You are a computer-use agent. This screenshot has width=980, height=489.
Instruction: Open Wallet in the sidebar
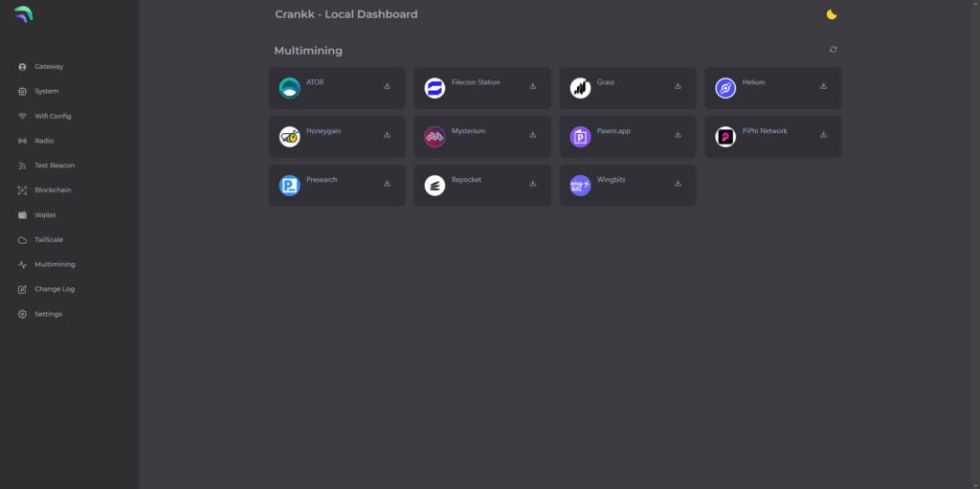tap(46, 215)
